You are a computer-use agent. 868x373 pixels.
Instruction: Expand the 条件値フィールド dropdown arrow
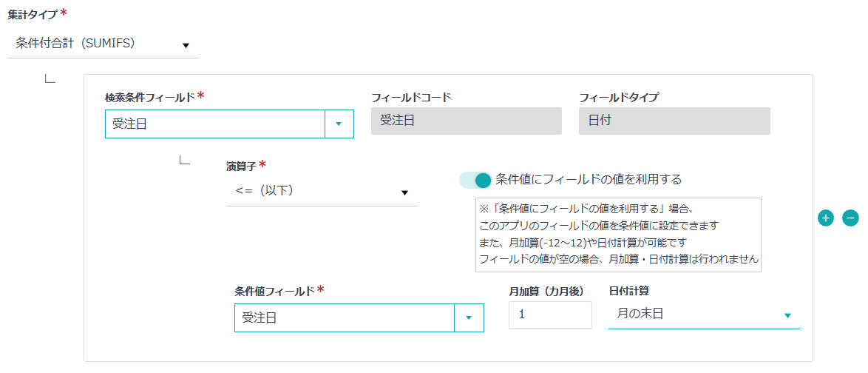[x=469, y=317]
